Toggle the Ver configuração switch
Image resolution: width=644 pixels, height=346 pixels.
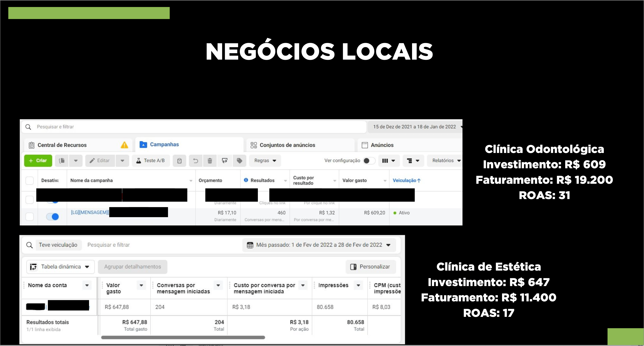(x=369, y=161)
